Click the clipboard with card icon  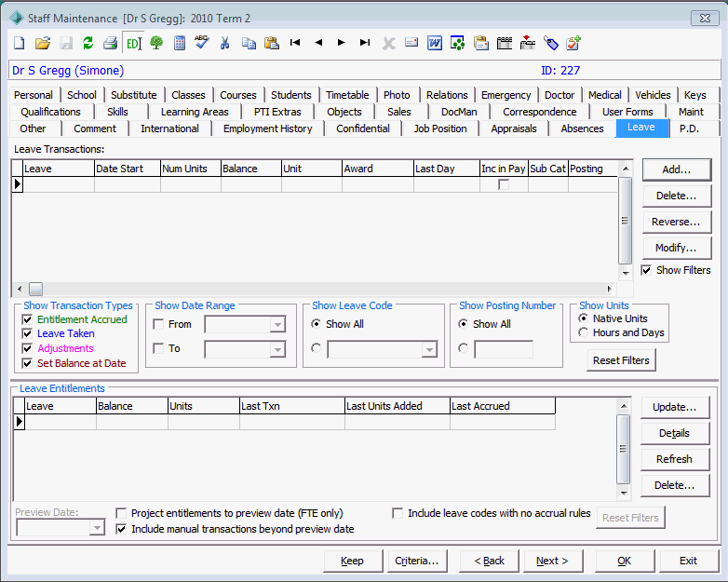tap(481, 43)
